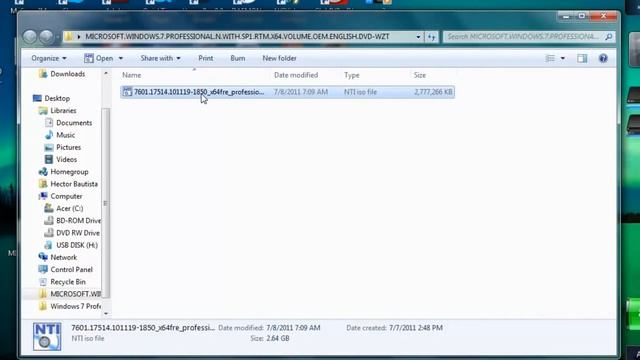The width and height of the screenshot is (640, 360).
Task: Open Hector Bautista user folder
Action: click(x=74, y=184)
